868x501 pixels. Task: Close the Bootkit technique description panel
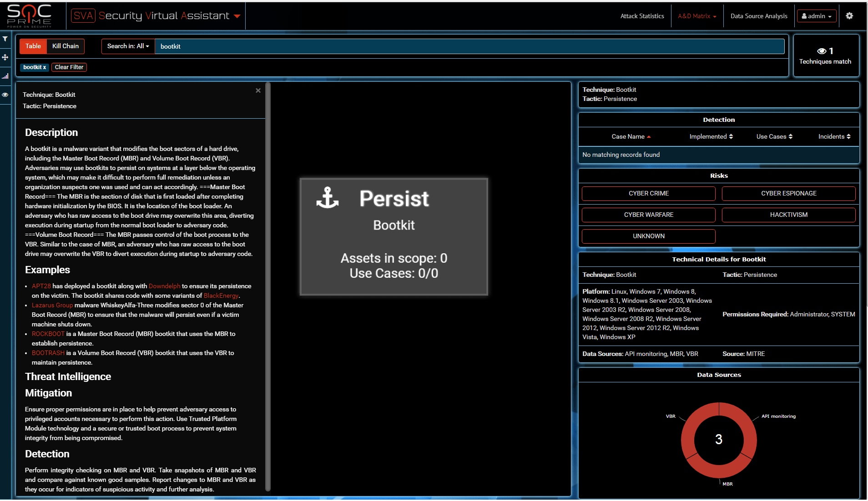[x=258, y=90]
